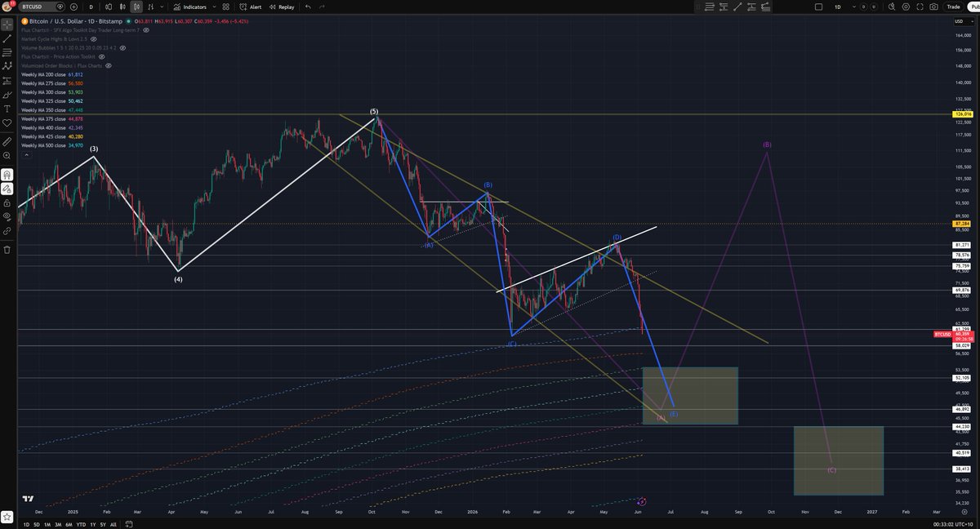Screen dimensions: 980x529
Task: Collapse the indicator legend arrow
Action: 26,155
